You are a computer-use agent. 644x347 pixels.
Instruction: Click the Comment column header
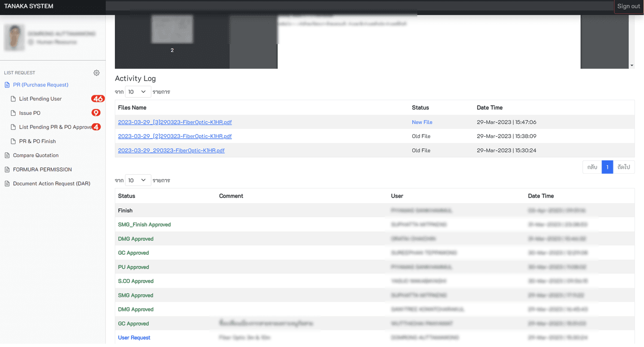[x=231, y=196]
